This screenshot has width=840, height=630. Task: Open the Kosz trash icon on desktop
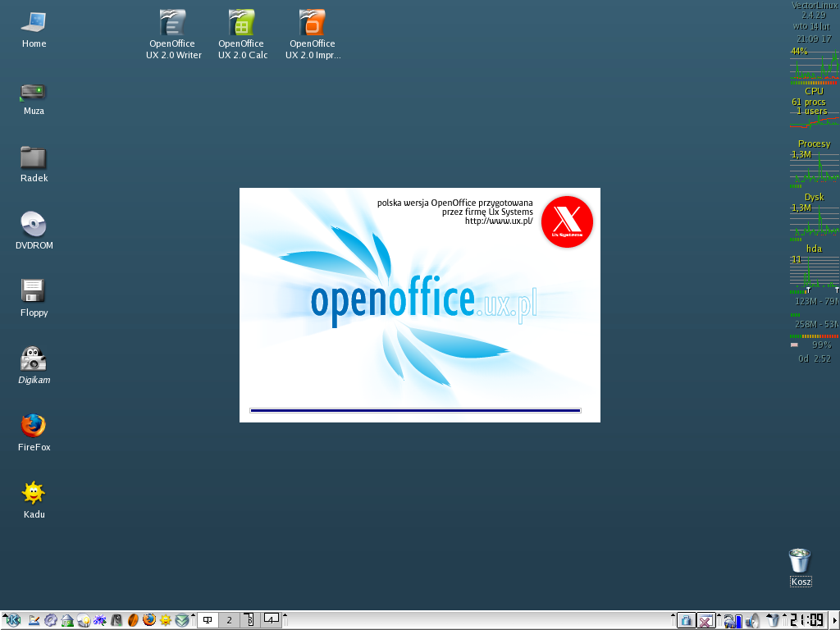click(801, 561)
